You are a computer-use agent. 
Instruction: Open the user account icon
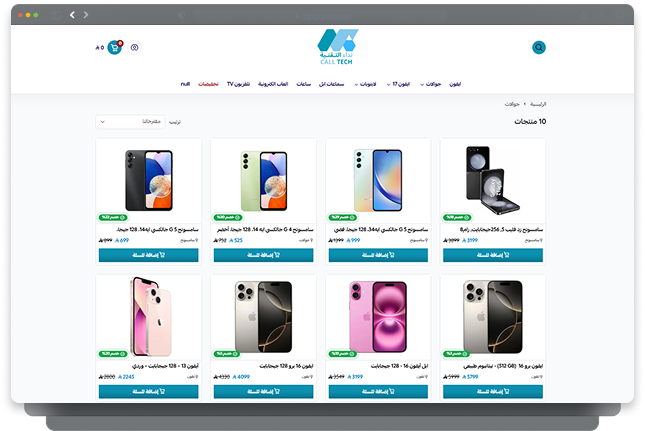click(x=135, y=48)
